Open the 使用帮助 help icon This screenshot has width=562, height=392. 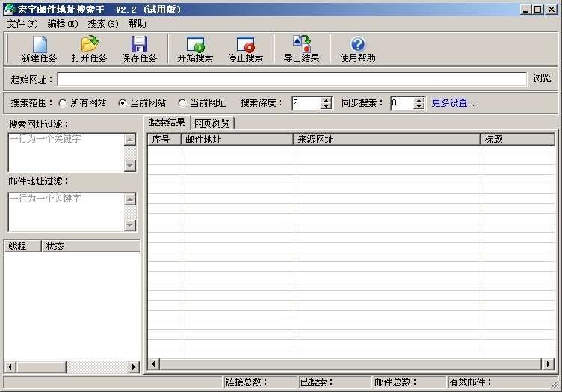point(358,44)
